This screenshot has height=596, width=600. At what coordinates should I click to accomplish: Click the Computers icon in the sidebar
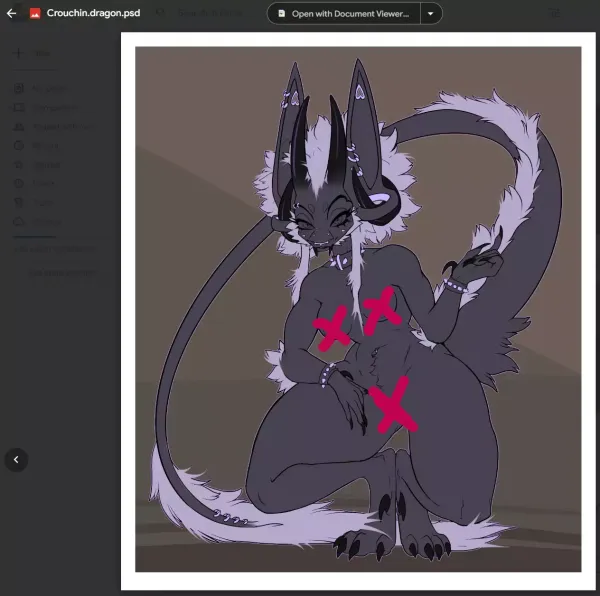tap(18, 108)
